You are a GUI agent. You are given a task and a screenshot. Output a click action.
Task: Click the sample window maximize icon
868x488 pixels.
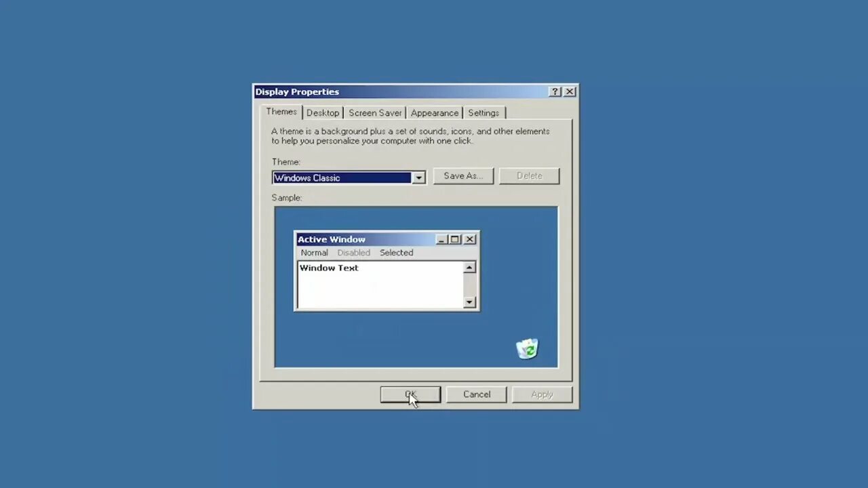(454, 239)
